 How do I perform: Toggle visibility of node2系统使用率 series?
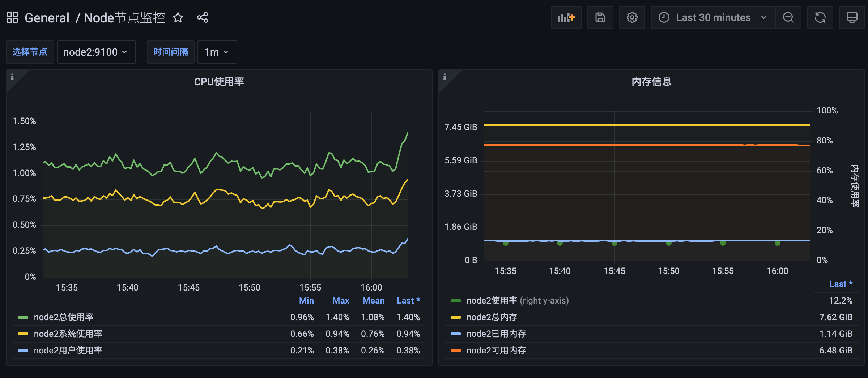68,334
